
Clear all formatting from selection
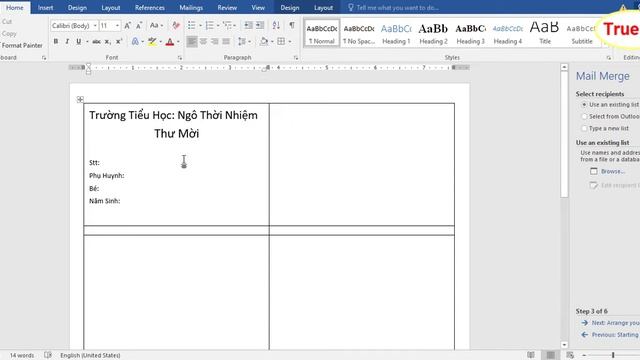tap(176, 26)
